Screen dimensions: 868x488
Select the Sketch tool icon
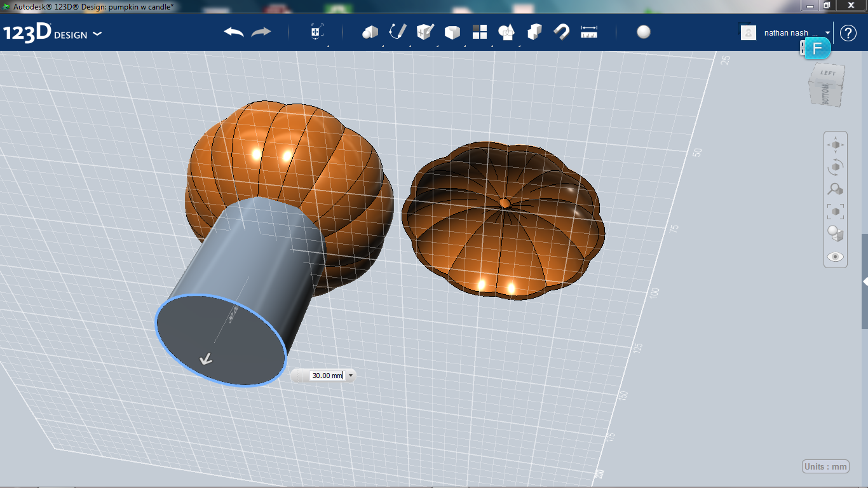pos(397,32)
